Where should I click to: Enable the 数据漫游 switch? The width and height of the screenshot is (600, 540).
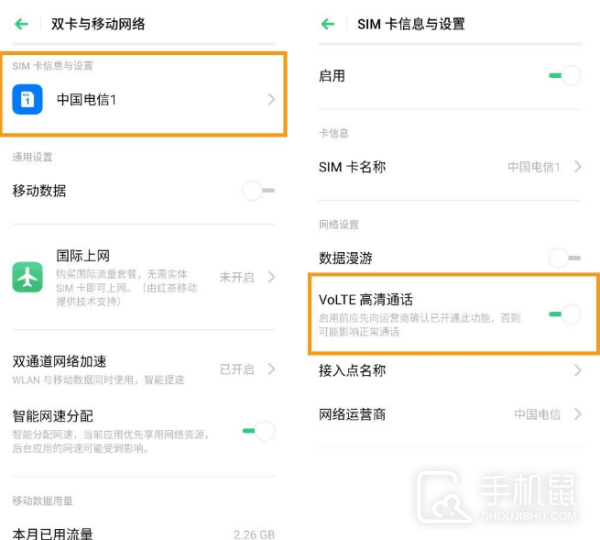(565, 258)
